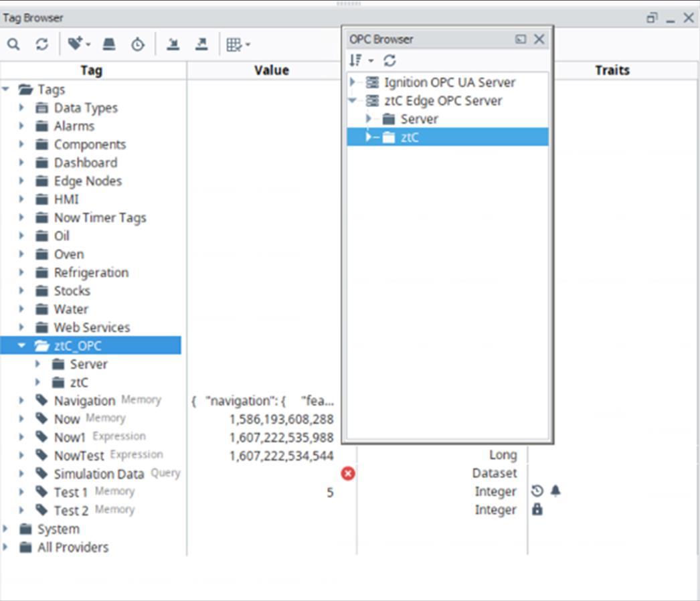
Task: Select the Navigation memory tag
Action: (x=85, y=400)
